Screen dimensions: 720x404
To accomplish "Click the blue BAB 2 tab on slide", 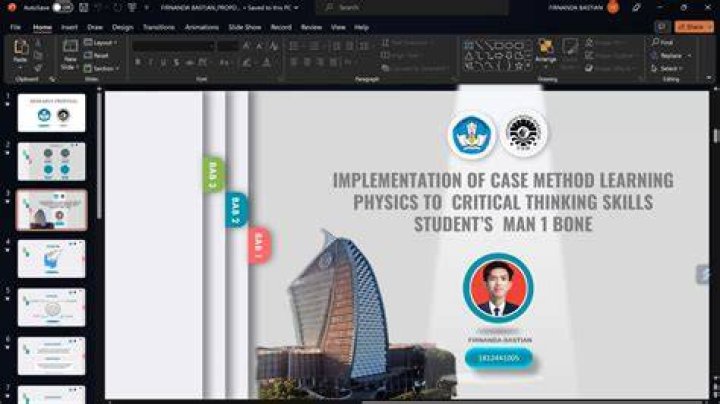I will coord(236,210).
